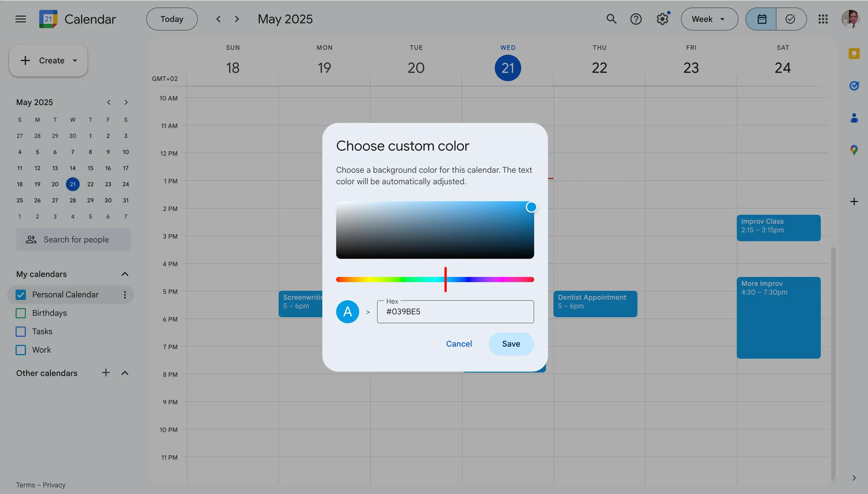Open Google Tasks in the side panel
The image size is (868, 494).
tap(854, 86)
